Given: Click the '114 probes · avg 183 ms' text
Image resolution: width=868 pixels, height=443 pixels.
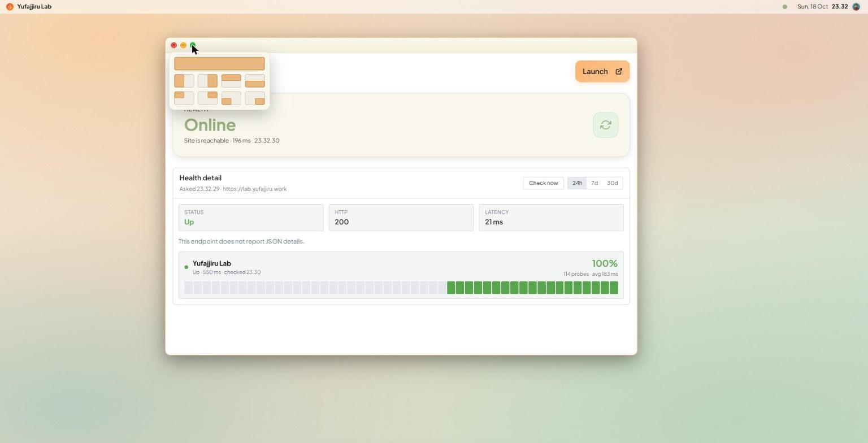Looking at the screenshot, I should tap(591, 274).
